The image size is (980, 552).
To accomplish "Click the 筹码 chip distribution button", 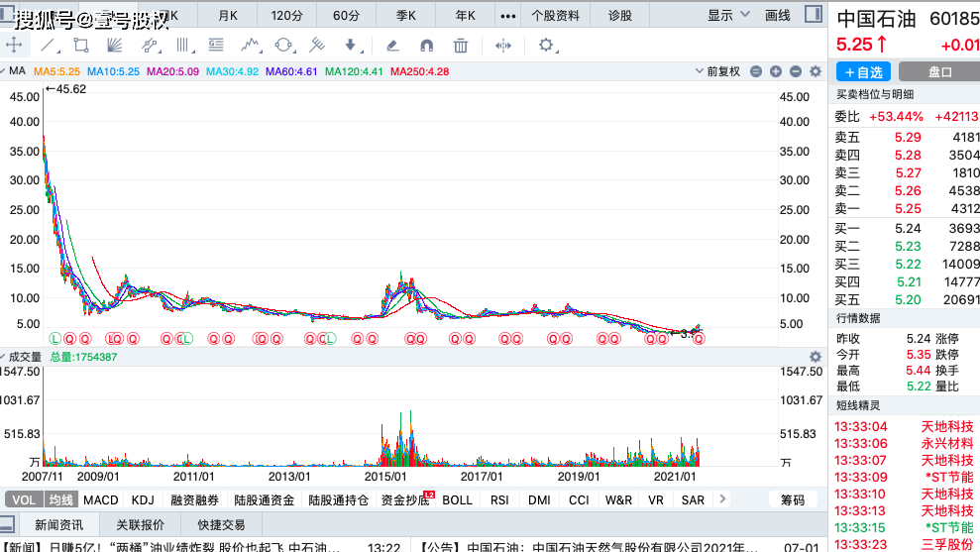I will click(x=793, y=499).
